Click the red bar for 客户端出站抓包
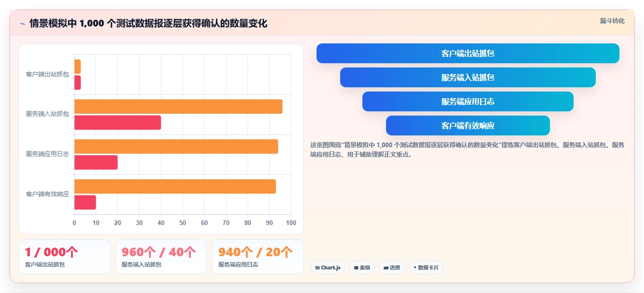The width and height of the screenshot is (644, 293). click(77, 83)
